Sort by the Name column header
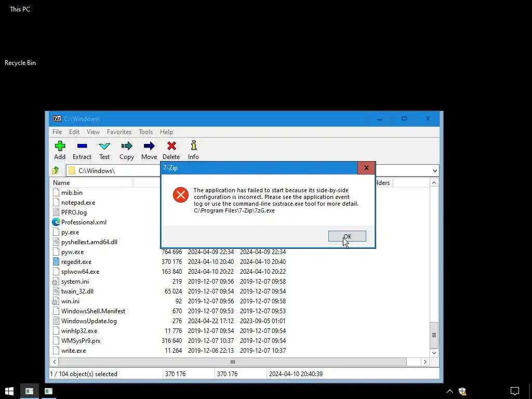This screenshot has height=399, width=532. (92, 182)
